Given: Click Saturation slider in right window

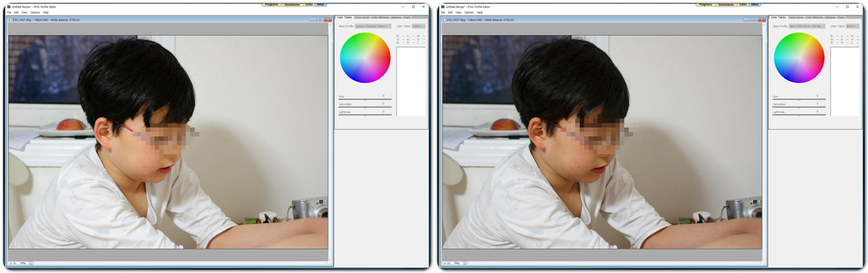Looking at the screenshot, I should [799, 107].
